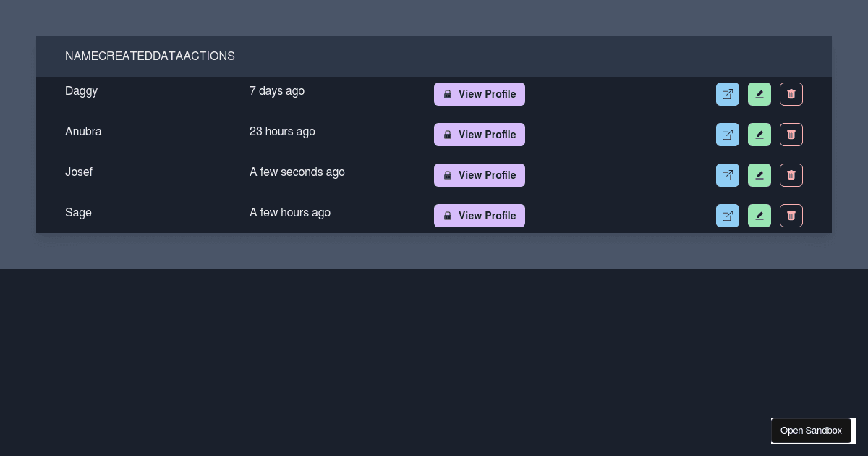Open external link icon for Josef

pos(728,175)
